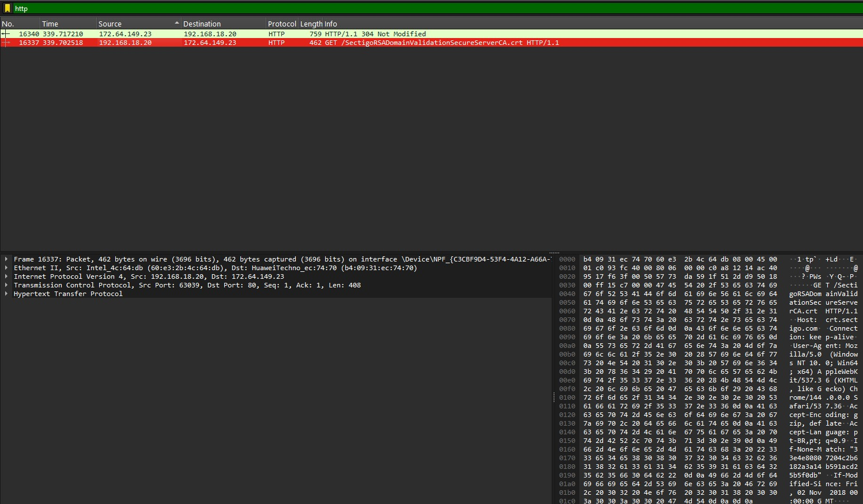Expand the Transmission Control Protocol node
Viewport: 863px width, 504px height.
pos(6,285)
